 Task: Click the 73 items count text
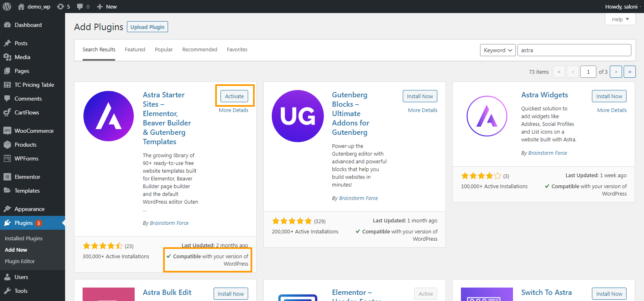[x=539, y=72]
